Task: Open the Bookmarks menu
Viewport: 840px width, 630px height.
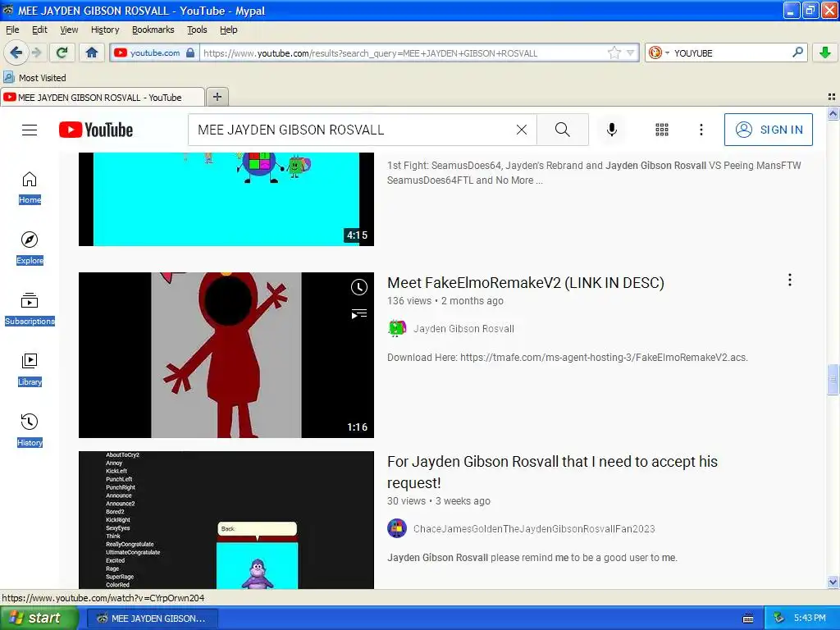Action: pos(153,30)
